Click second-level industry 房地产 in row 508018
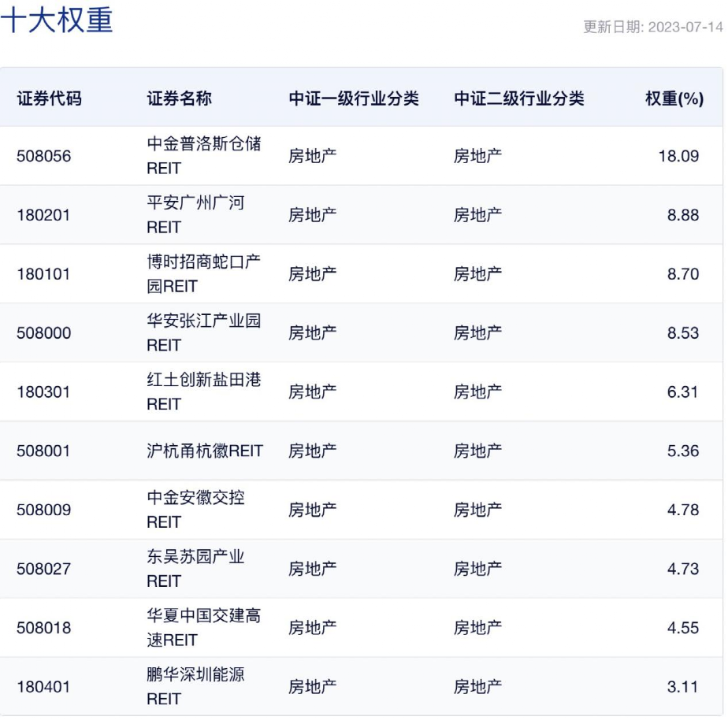 coord(477,628)
